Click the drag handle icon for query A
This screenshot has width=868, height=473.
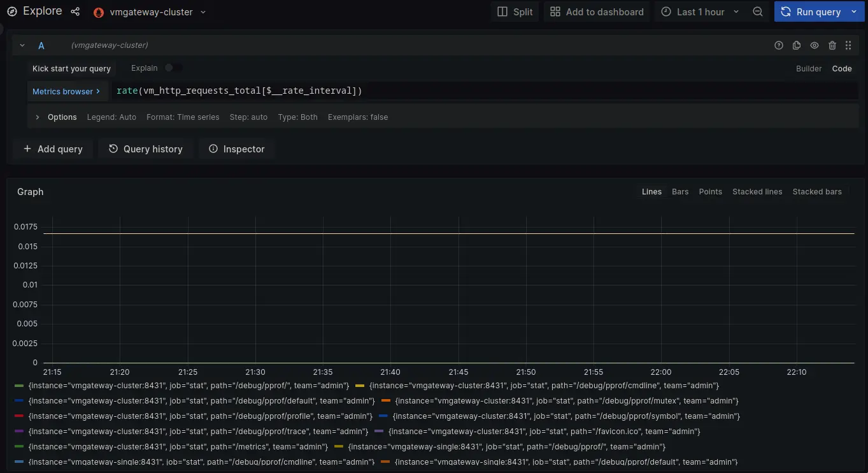pyautogui.click(x=848, y=45)
